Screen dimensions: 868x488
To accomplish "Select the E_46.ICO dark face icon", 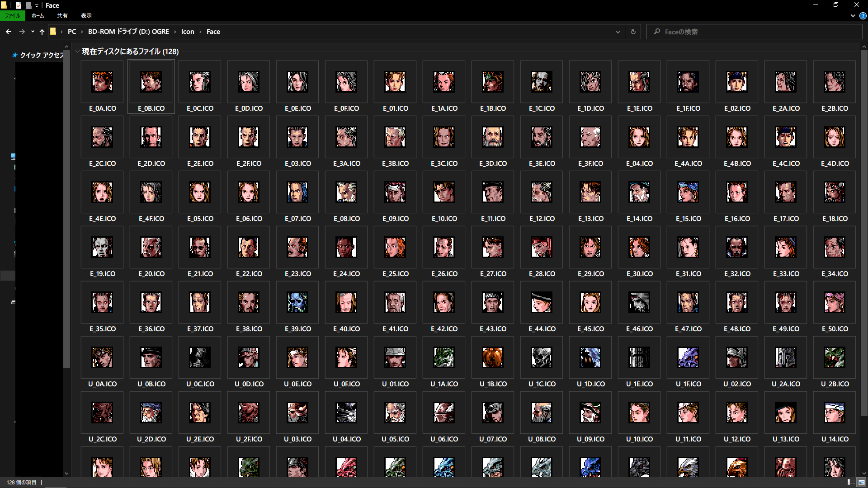I will (639, 303).
